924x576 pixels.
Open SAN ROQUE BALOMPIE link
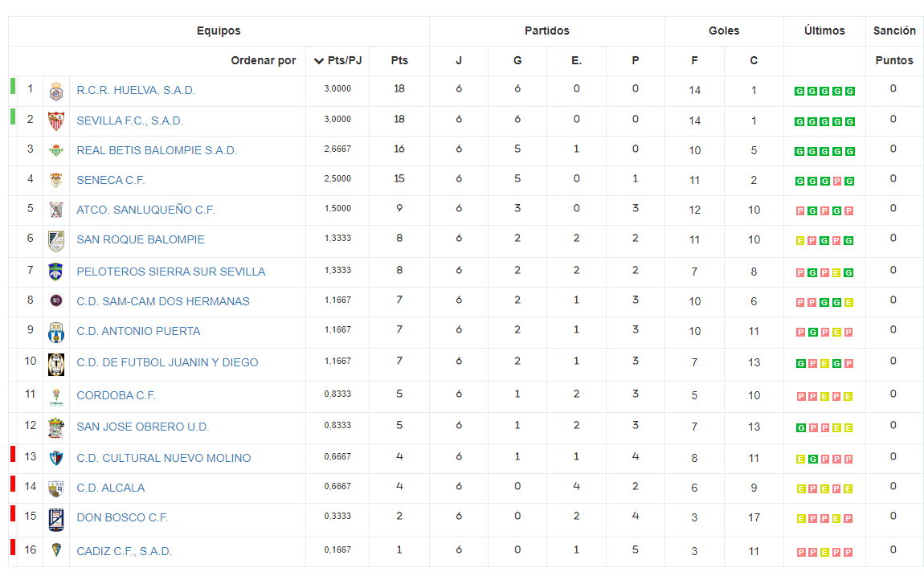[x=141, y=239]
